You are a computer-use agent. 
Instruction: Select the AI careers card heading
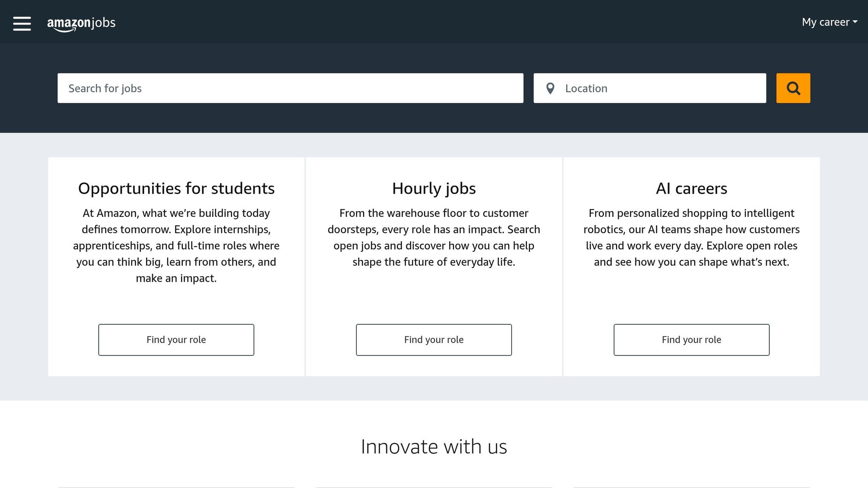691,189
